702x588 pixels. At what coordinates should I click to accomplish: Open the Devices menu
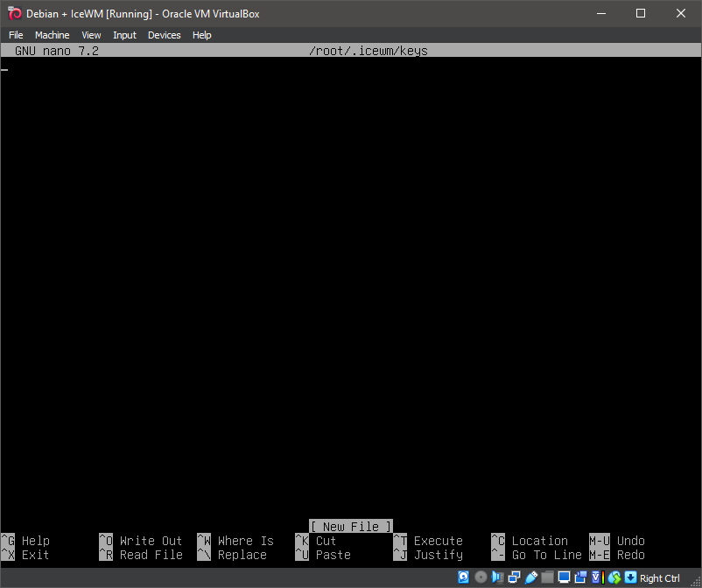point(164,35)
